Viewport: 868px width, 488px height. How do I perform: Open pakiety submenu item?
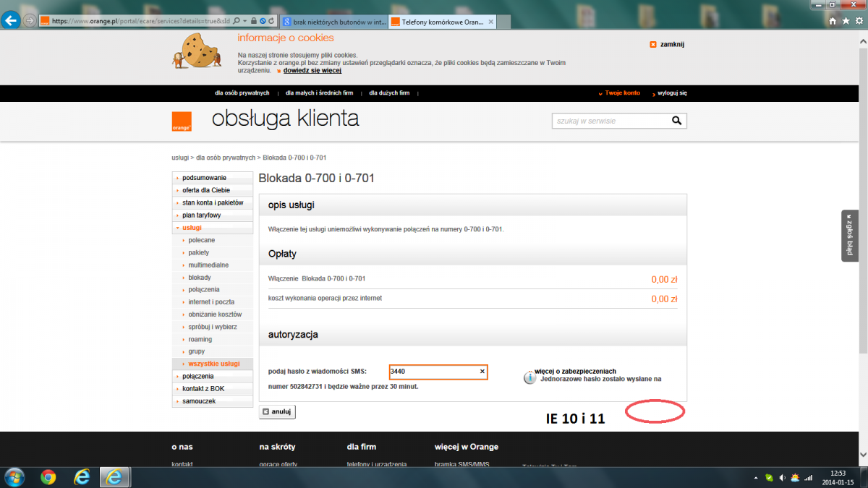click(198, 252)
